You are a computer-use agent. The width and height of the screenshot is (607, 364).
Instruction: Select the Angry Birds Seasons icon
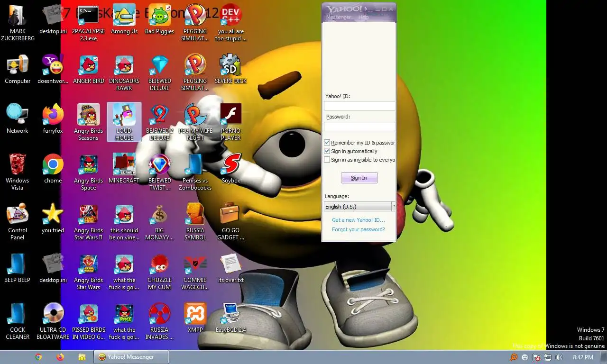pos(88,122)
